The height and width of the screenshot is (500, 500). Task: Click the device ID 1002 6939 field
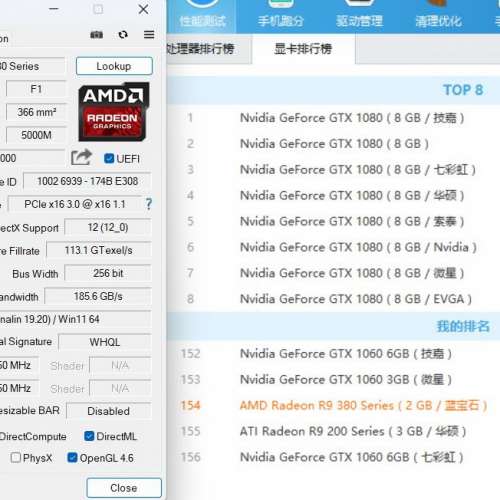click(87, 181)
